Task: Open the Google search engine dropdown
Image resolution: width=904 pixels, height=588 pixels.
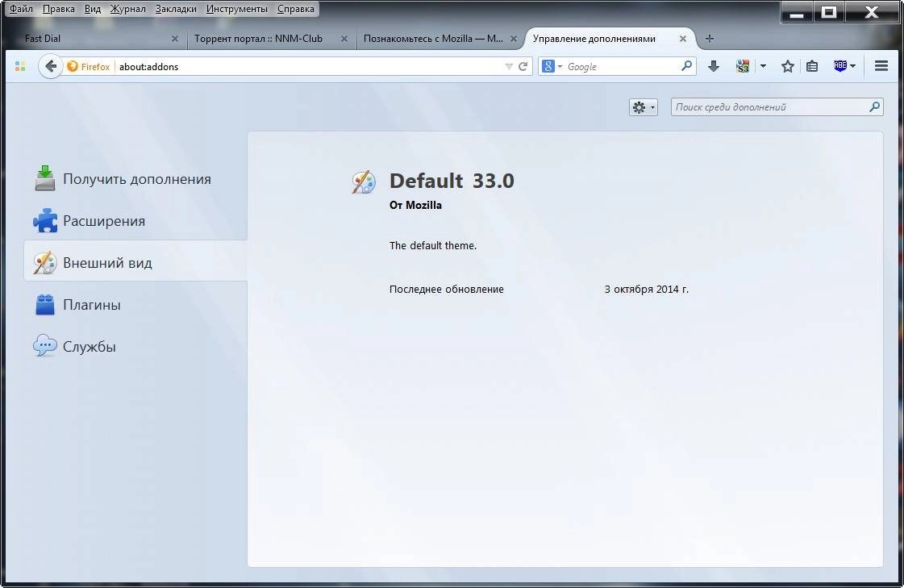Action: click(x=551, y=66)
